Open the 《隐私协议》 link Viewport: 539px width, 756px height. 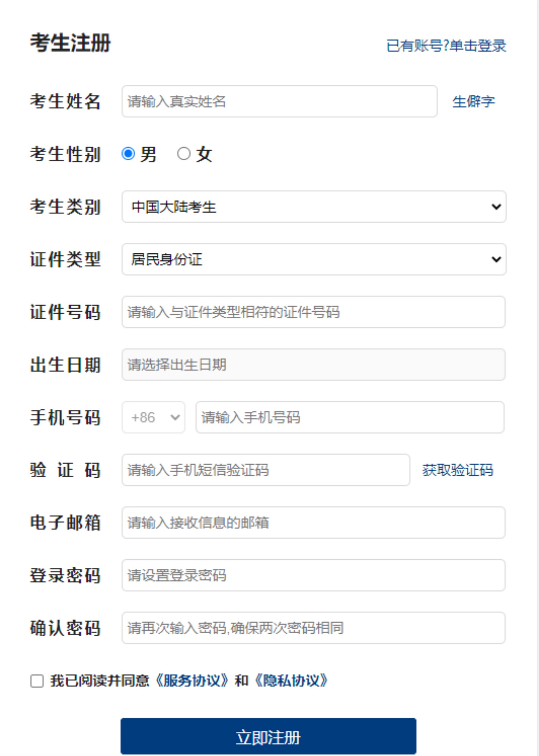[x=291, y=681]
